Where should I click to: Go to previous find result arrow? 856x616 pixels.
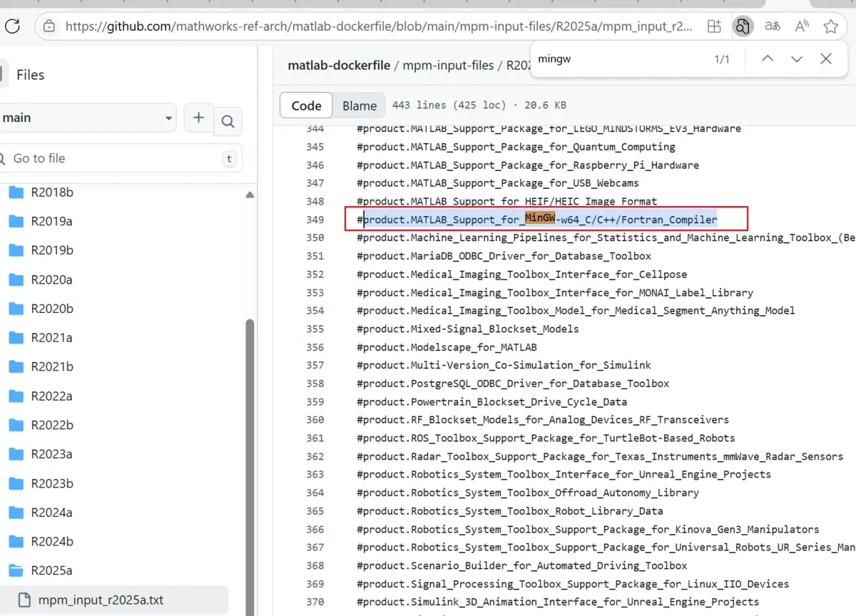(x=768, y=58)
